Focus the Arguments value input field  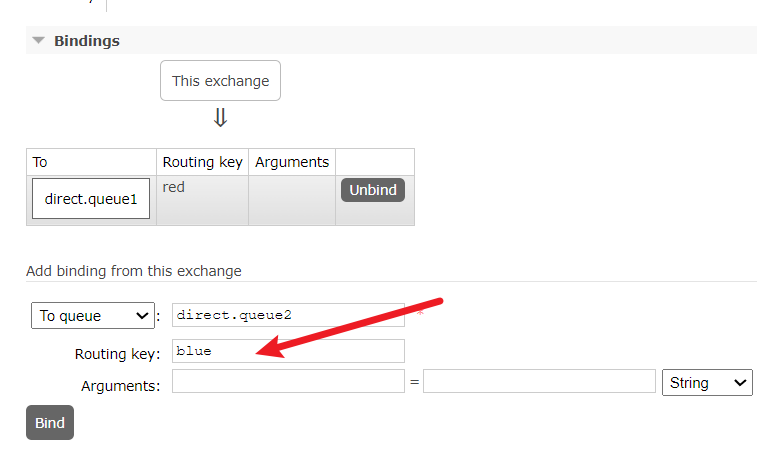(x=539, y=382)
